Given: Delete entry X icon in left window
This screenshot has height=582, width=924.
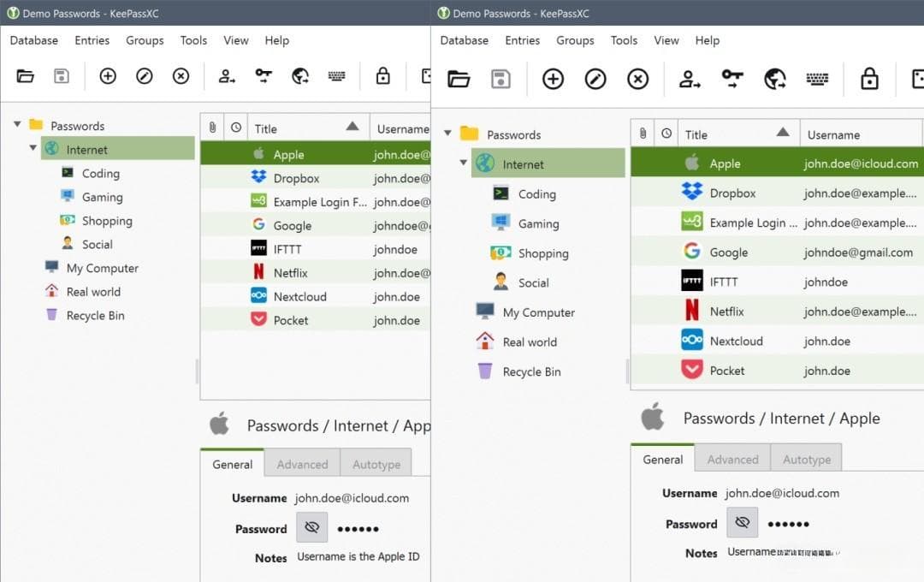Looking at the screenshot, I should [181, 76].
